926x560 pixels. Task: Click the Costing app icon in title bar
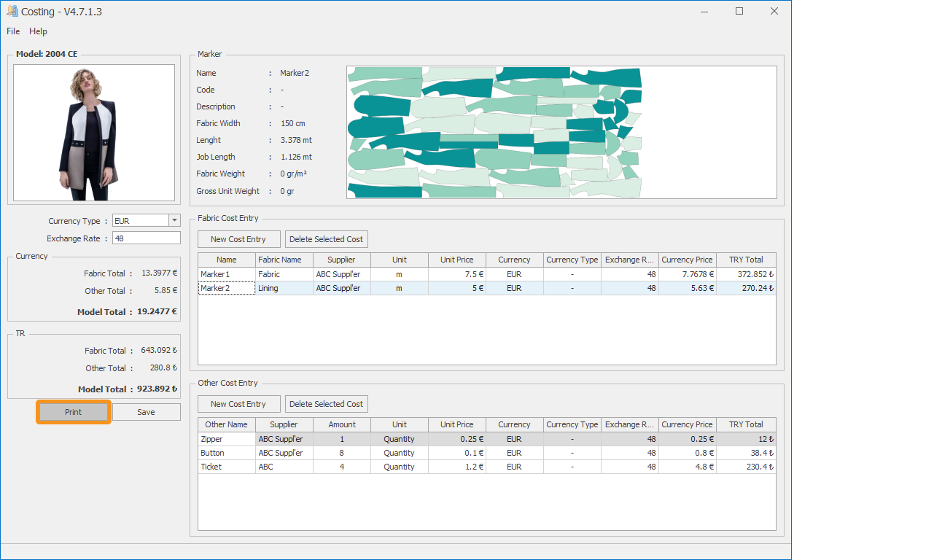point(12,11)
